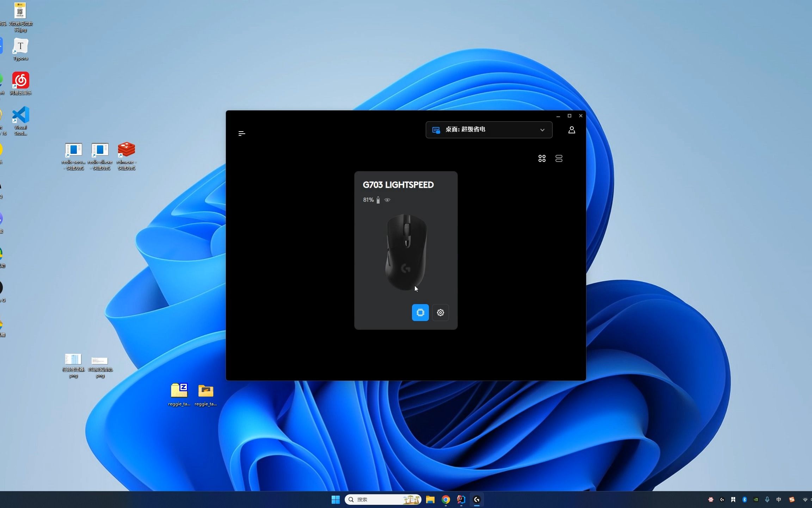
Task: Maximize the G HUB window
Action: tap(570, 116)
